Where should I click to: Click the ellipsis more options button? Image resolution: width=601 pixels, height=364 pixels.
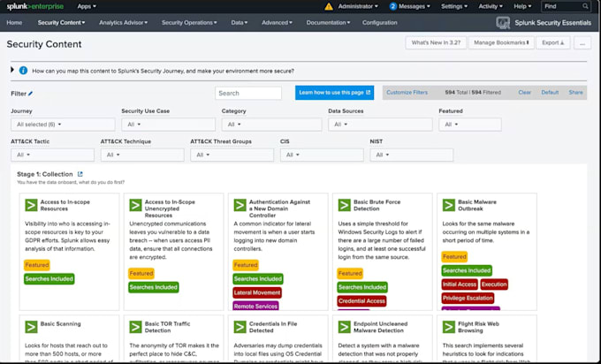point(582,42)
